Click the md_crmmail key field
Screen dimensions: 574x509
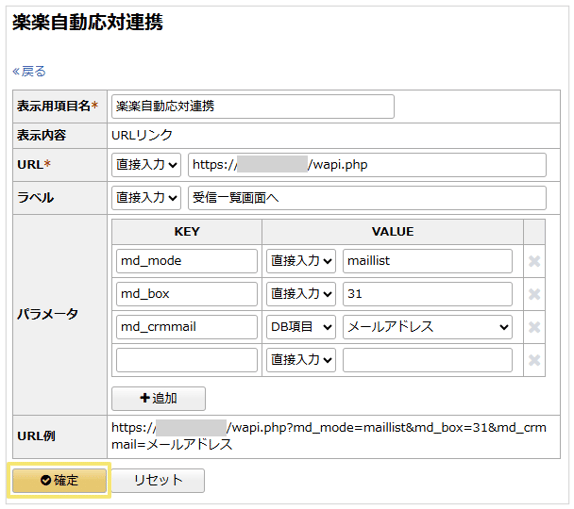pos(187,327)
